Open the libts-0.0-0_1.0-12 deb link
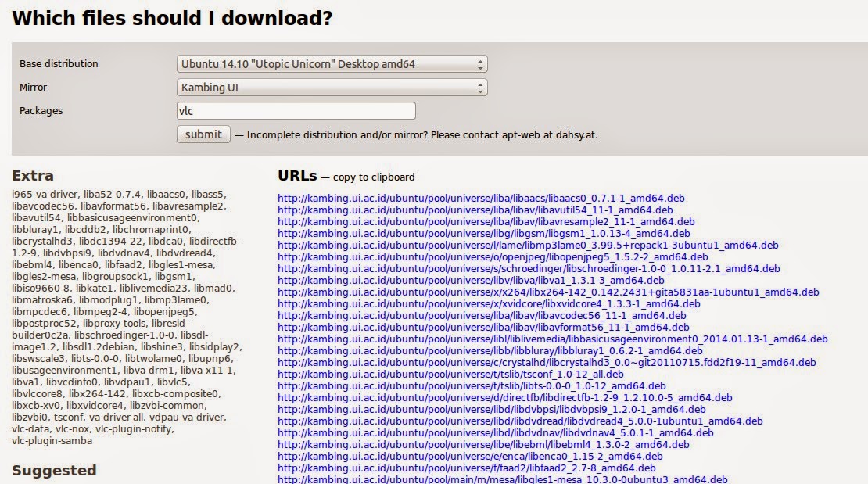Image resolution: width=868 pixels, height=484 pixels. pos(472,386)
